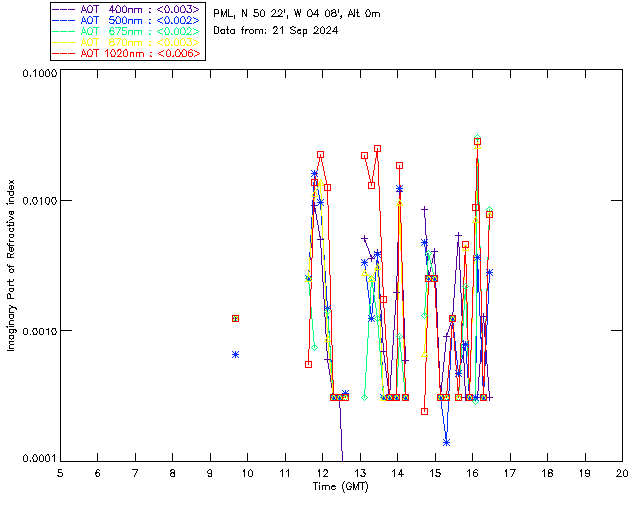640x512 pixels.
Task: Click the x-axis tick label 20
Action: [x=622, y=472]
